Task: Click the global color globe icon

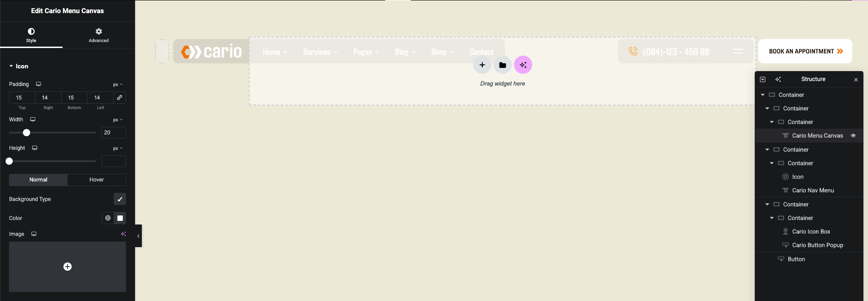Action: [108, 218]
